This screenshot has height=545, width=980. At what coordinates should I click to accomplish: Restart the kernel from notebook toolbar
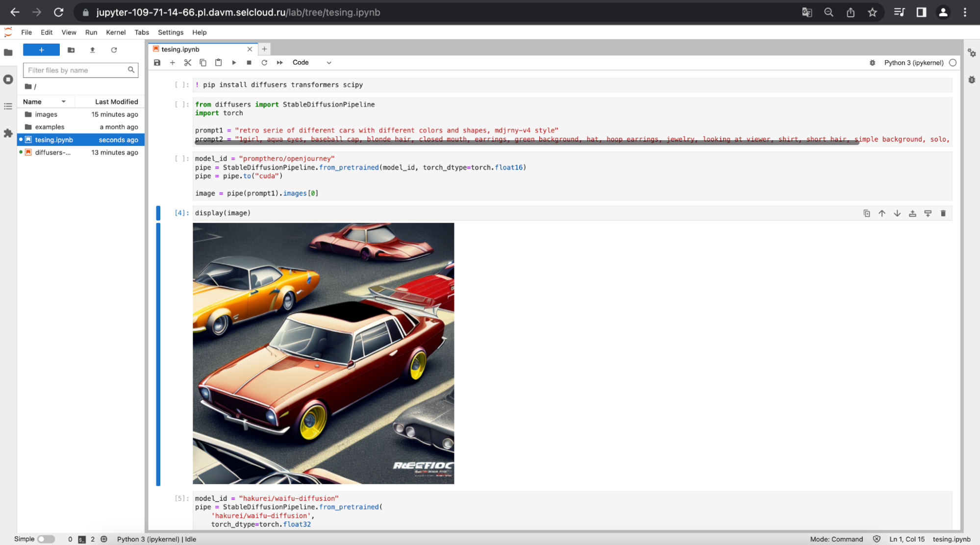pos(264,63)
